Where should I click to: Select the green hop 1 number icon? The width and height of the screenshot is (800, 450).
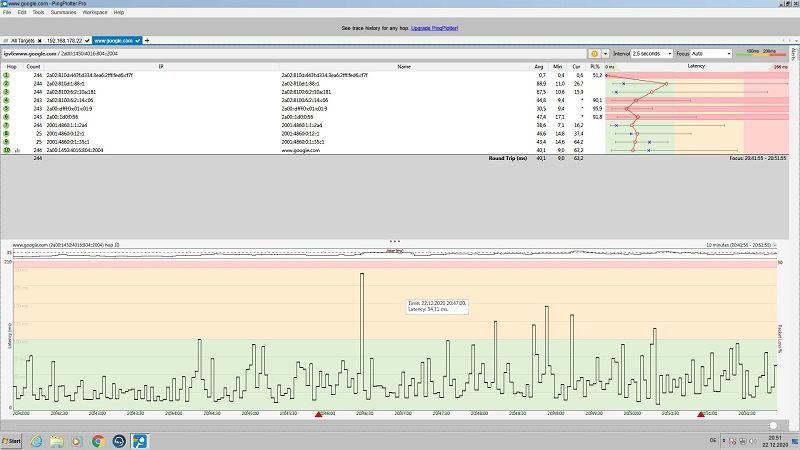click(x=7, y=75)
